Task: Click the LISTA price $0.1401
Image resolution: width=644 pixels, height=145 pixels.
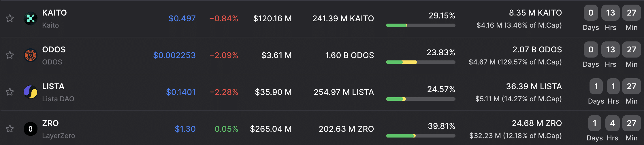Action: click(x=181, y=92)
